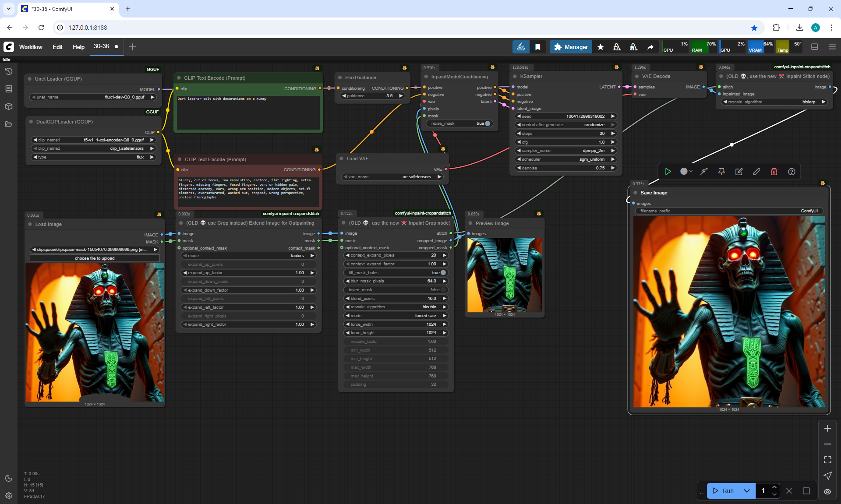The height and width of the screenshot is (504, 841).
Task: Open the sampler_name dropdown in KSampler
Action: (565, 151)
